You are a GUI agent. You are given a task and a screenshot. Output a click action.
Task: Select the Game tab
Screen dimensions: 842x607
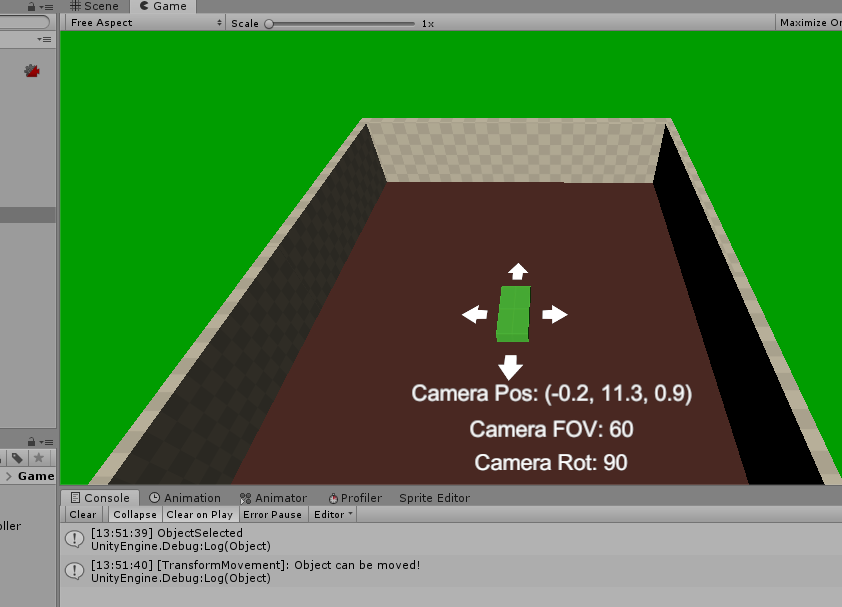(163, 6)
